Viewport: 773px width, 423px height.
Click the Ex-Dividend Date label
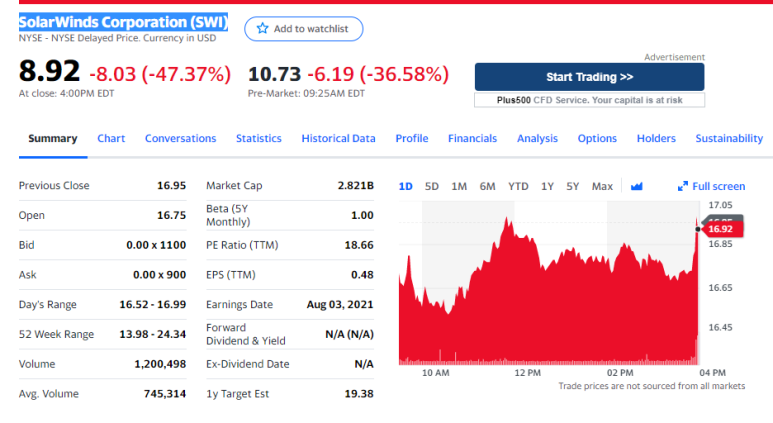tap(247, 364)
